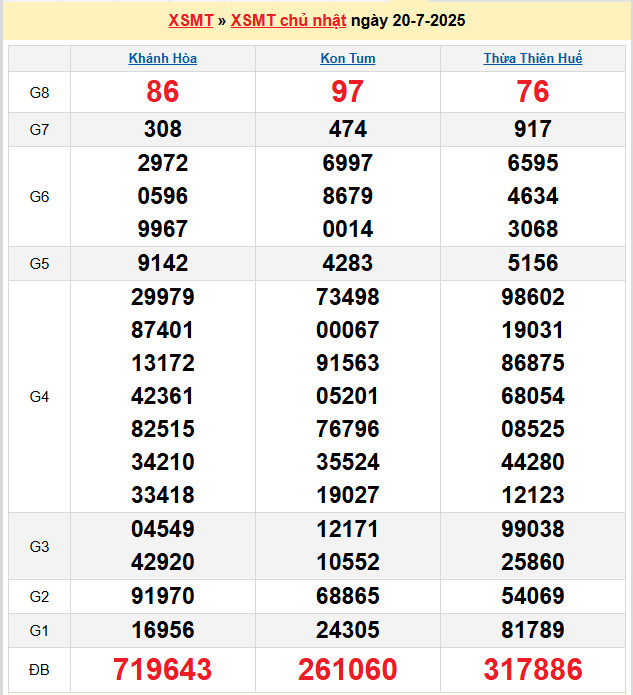The width and height of the screenshot is (633, 695).
Task: Select G4 number 34210
Action: [x=163, y=462]
